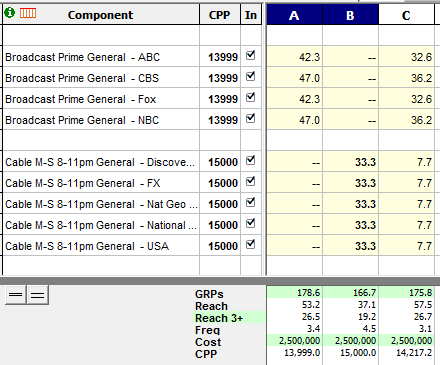The image size is (440, 365).
Task: Click Nat Geo dash cell in column A
Action: [x=294, y=204]
